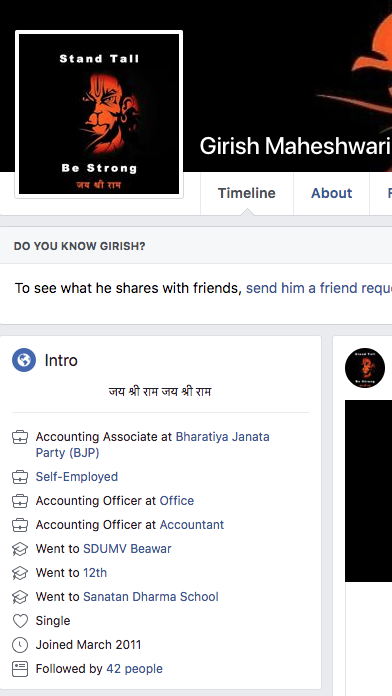Open the Hanuman profile picture

[99, 114]
